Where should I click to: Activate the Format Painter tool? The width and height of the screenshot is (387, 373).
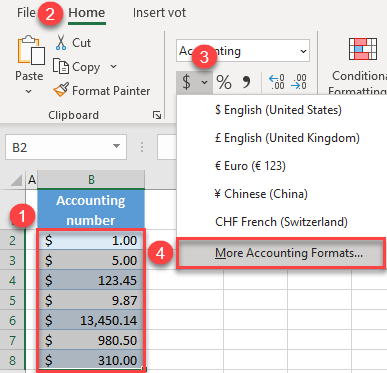pos(102,90)
